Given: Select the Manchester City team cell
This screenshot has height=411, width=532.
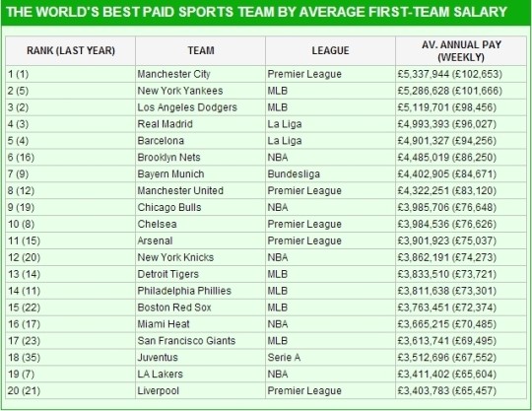Looking at the screenshot, I should click(x=201, y=74).
